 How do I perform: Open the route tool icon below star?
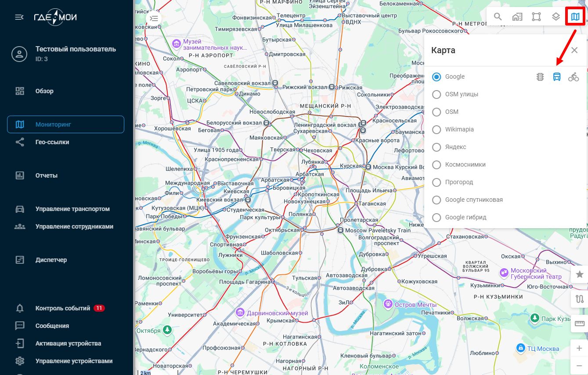tap(579, 299)
